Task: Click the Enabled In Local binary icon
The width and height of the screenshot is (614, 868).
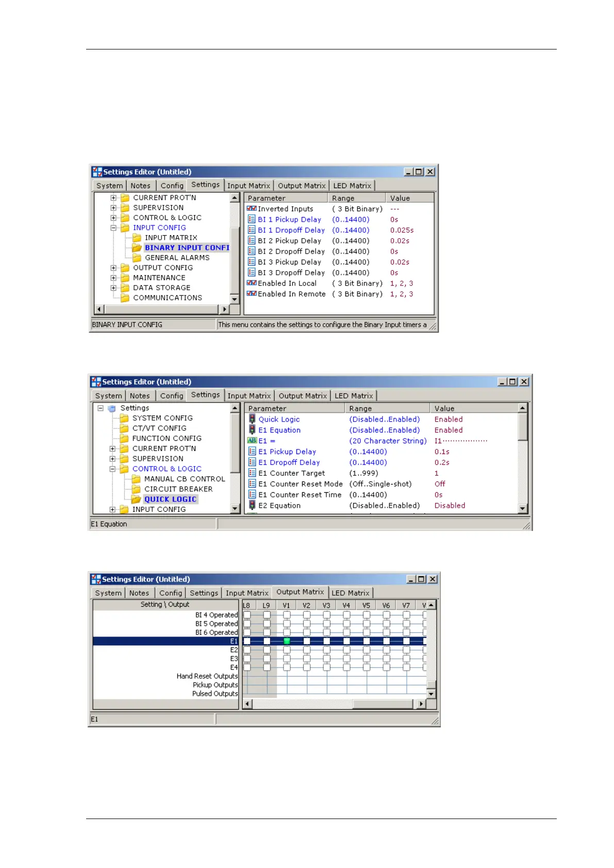Action: pyautogui.click(x=252, y=283)
